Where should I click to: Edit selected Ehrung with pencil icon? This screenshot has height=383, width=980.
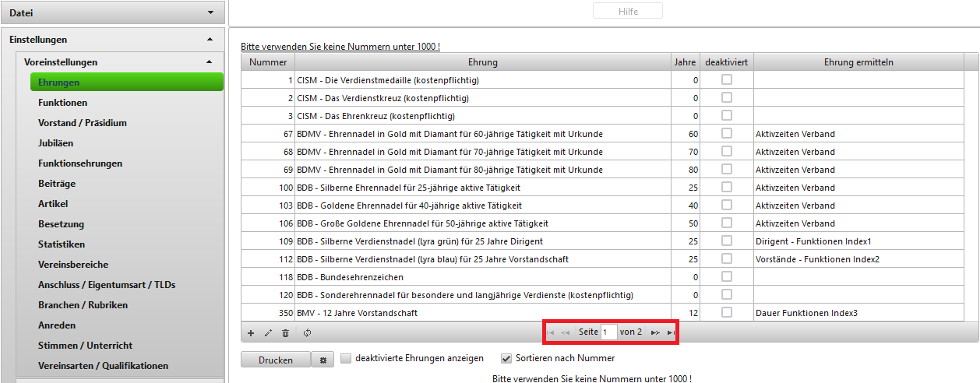[268, 332]
